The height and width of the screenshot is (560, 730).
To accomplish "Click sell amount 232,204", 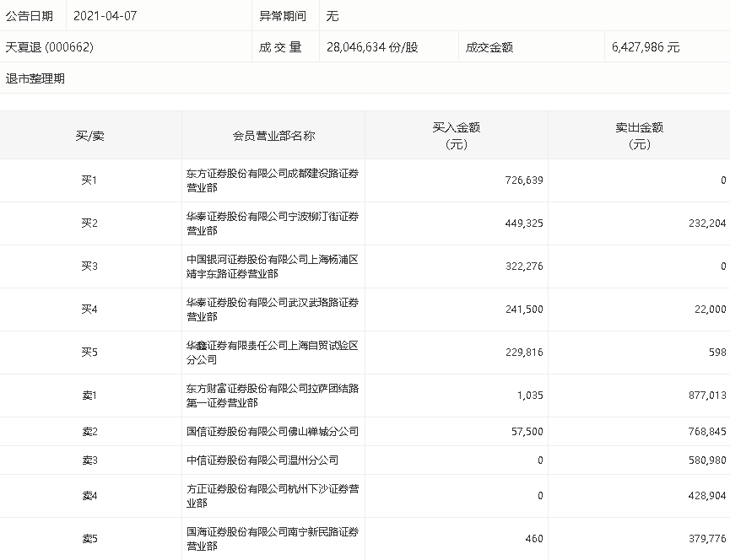I will coord(707,223).
